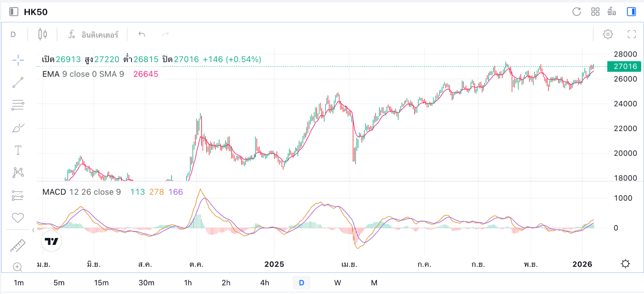The width and height of the screenshot is (644, 294).
Task: Toggle the left sidebar panel next to HK50
Action: (14, 12)
